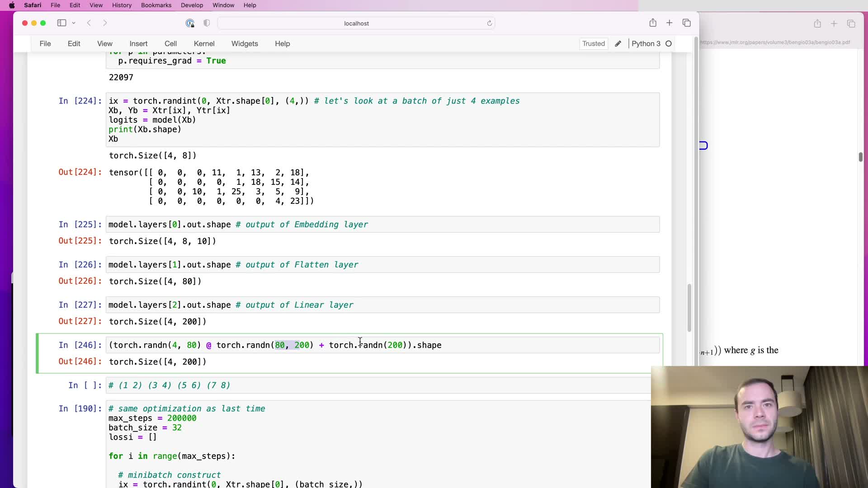This screenshot has height=488, width=868.
Task: Toggle the Trusted notebook button
Action: click(593, 44)
